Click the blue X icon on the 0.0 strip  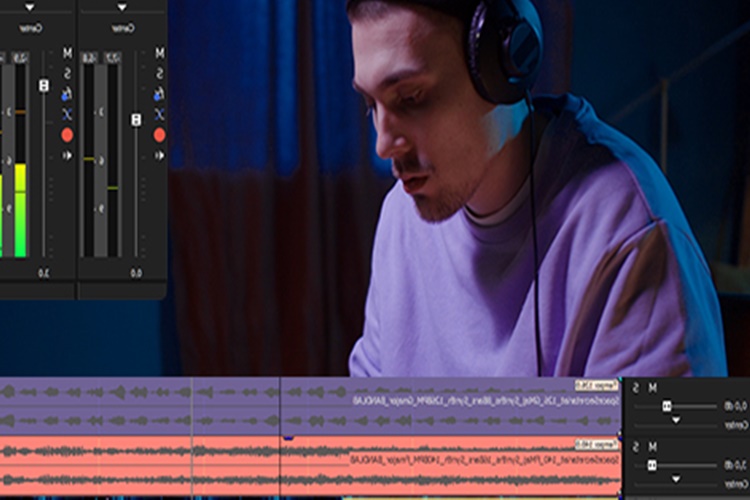click(x=159, y=114)
